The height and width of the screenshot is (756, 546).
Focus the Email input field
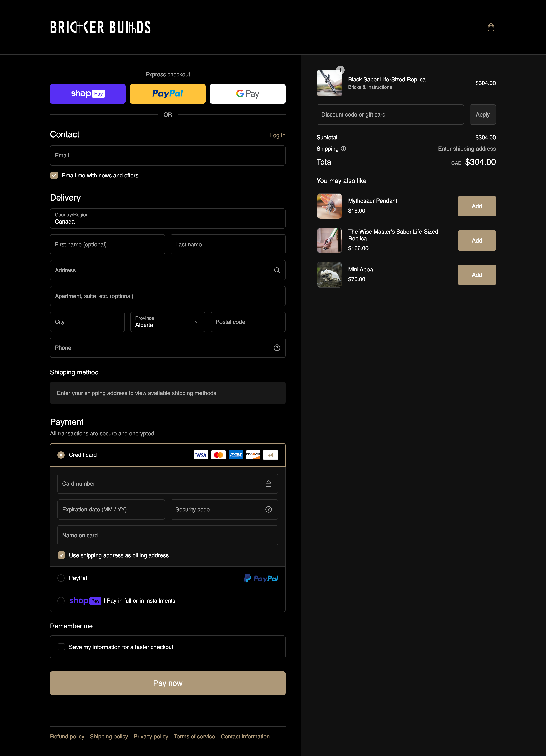point(168,156)
